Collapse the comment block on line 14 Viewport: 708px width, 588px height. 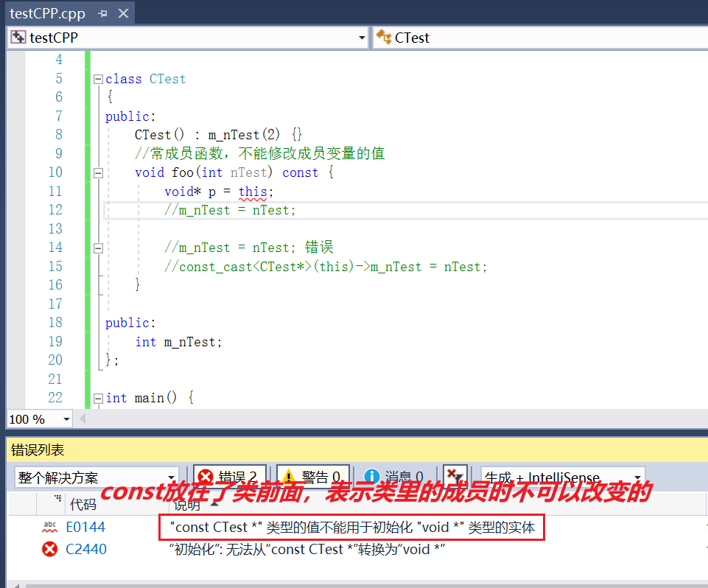98,248
